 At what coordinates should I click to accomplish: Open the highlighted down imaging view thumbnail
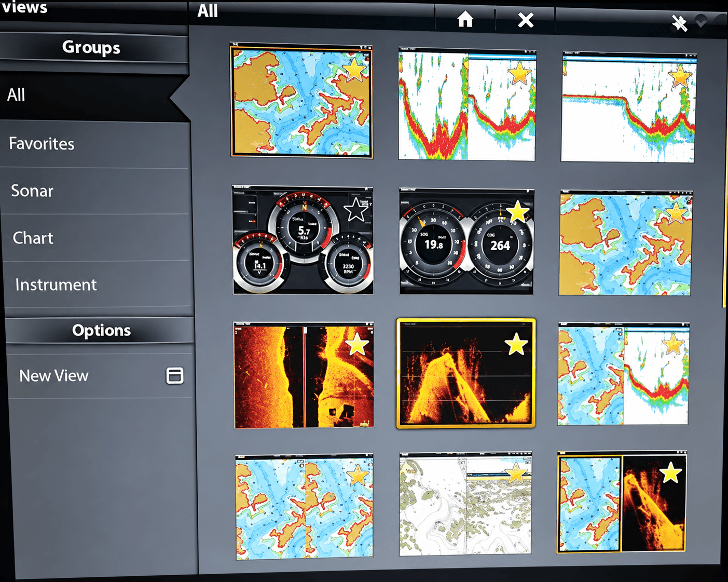[466, 373]
